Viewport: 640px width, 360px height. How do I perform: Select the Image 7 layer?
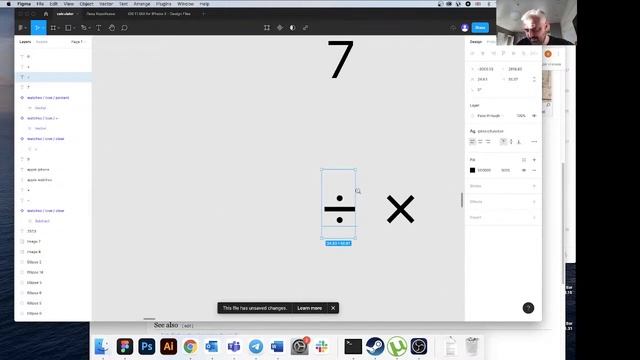coord(33,242)
